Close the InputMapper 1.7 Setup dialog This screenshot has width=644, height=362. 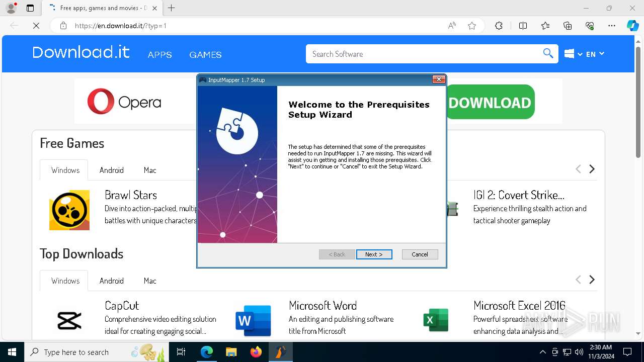point(439,79)
